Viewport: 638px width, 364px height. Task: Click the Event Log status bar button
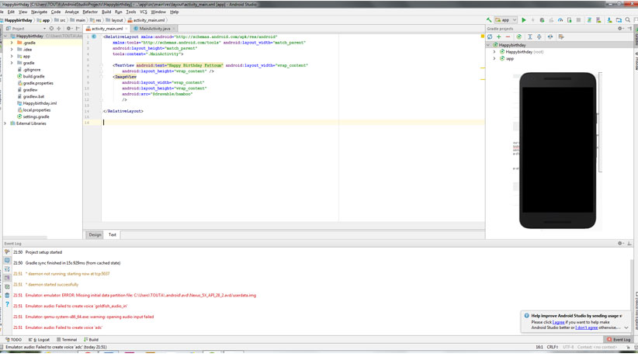pyautogui.click(x=619, y=339)
